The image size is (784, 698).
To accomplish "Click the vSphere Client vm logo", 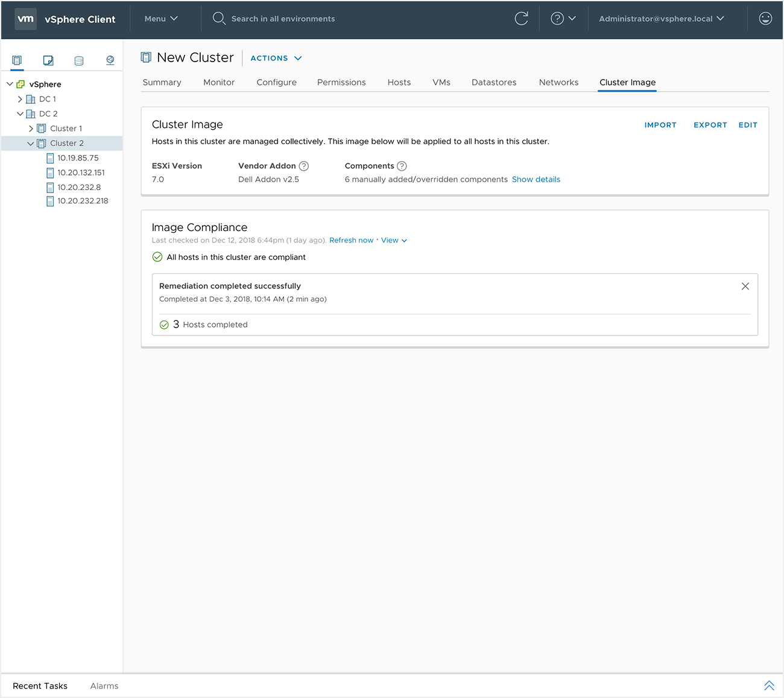I will click(25, 19).
